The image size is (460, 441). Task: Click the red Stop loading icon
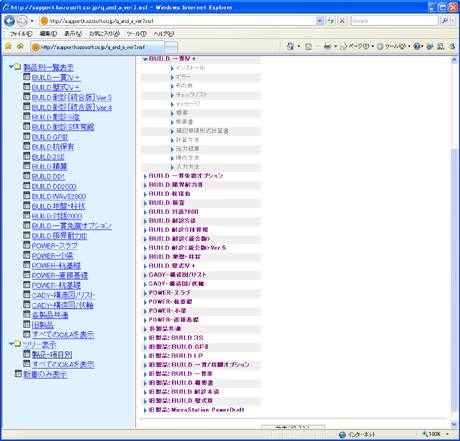pyautogui.click(x=342, y=21)
